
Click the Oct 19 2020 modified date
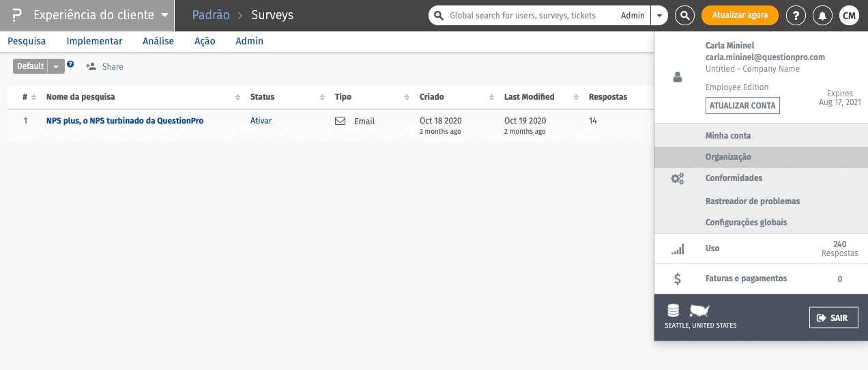point(525,121)
